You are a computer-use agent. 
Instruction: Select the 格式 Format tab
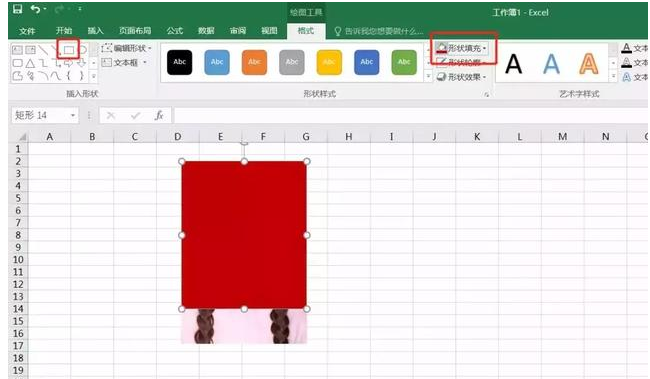[306, 31]
